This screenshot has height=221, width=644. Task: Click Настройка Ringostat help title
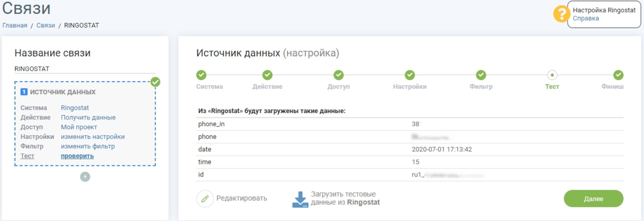pos(604,10)
